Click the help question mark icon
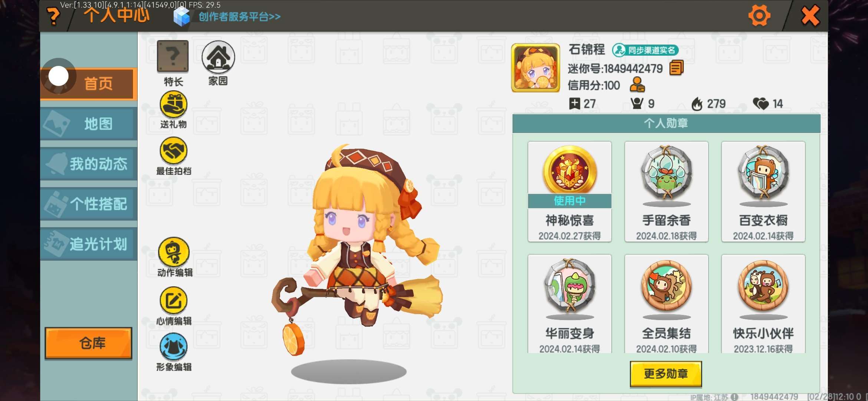868x401 pixels. click(54, 16)
